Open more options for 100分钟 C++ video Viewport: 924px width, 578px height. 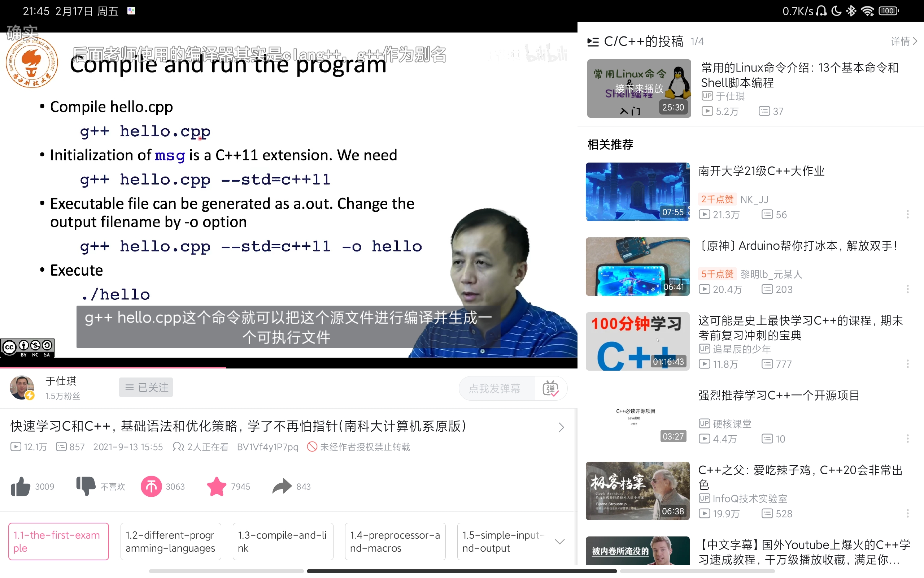click(x=908, y=363)
